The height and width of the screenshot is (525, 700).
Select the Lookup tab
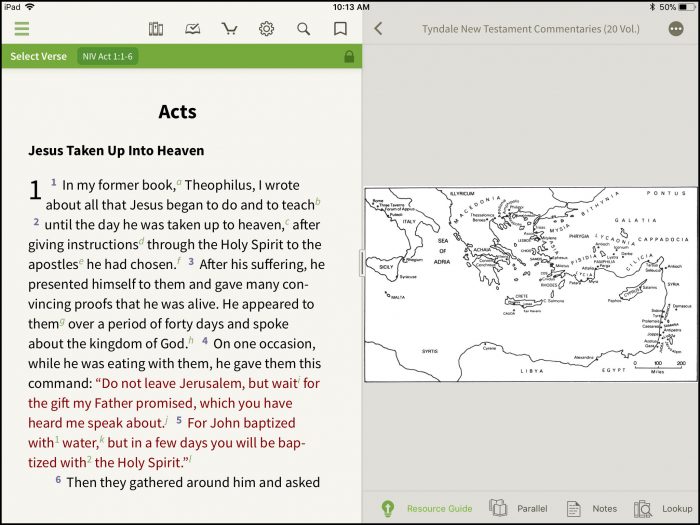[677, 508]
